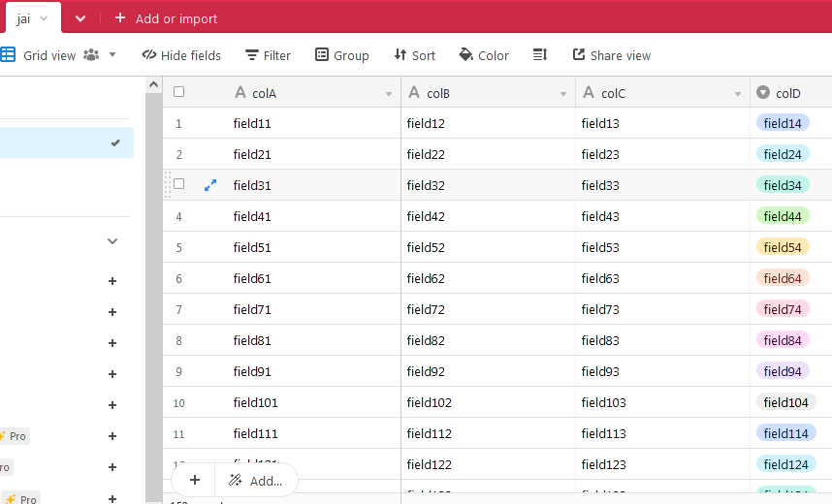This screenshot has width=832, height=504.
Task: Select the jai table tab
Action: [x=33, y=18]
